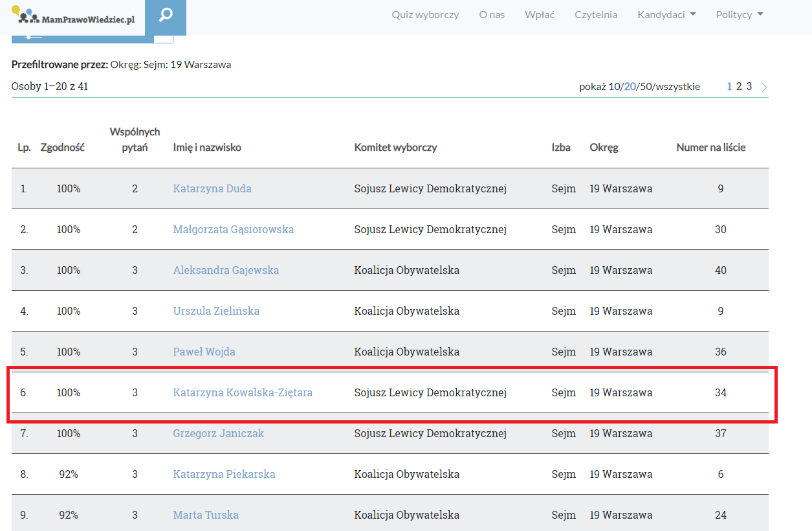Jump to results page 3

click(x=749, y=86)
